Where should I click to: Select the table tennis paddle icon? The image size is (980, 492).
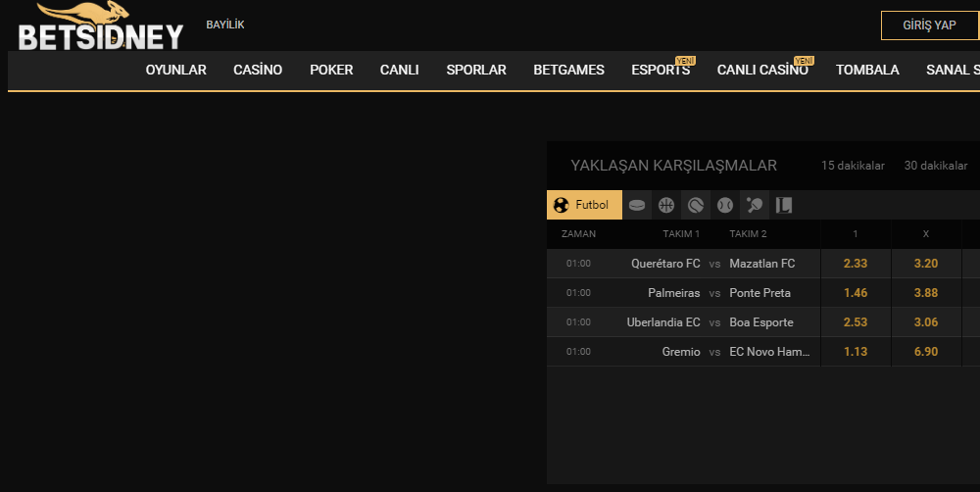[755, 205]
